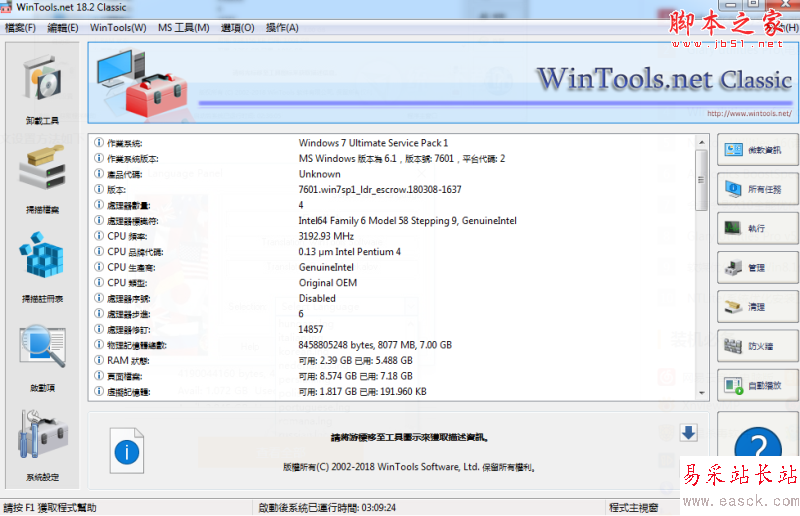Click the blue info document icon at bottom
The height and width of the screenshot is (516, 800).
tap(127, 451)
